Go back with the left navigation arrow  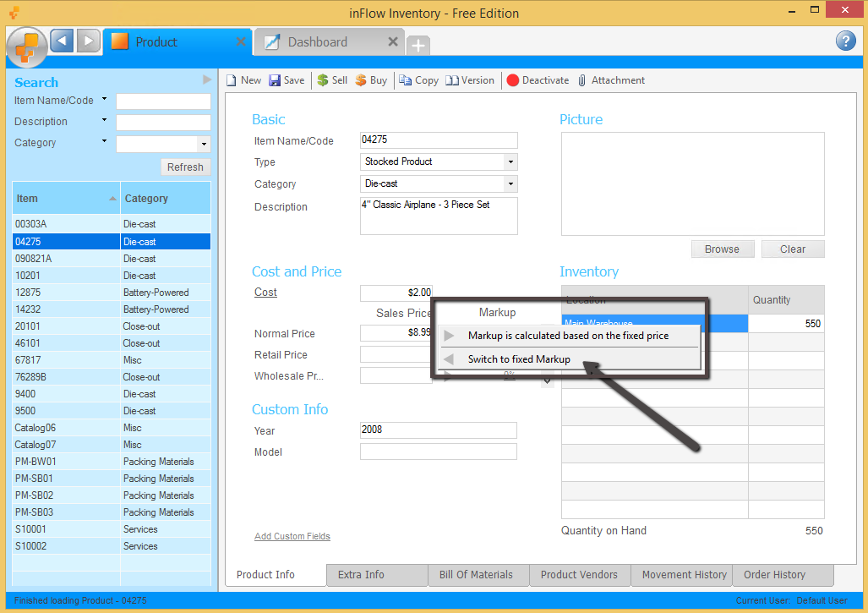point(62,41)
